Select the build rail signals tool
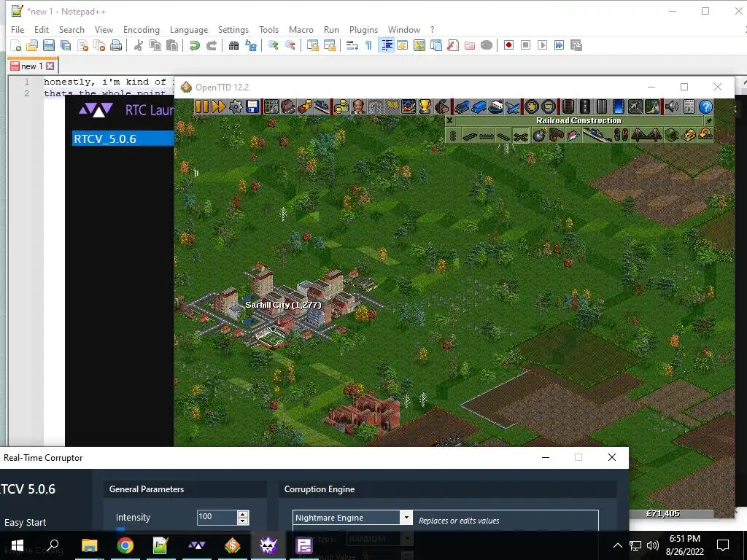Screen dimensions: 747x560 pos(621,136)
